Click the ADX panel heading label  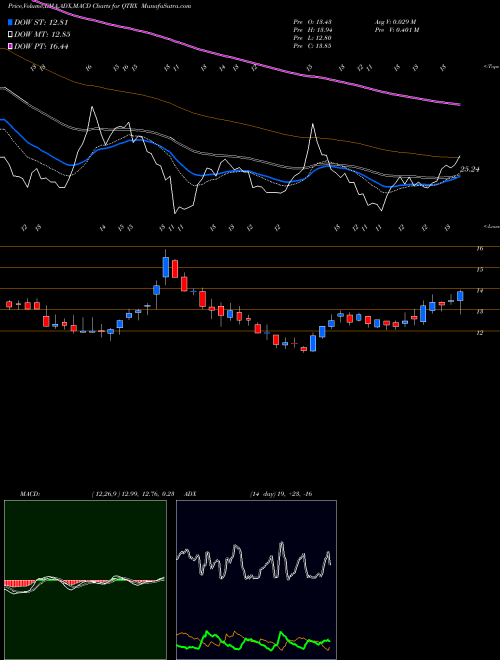[x=191, y=494]
